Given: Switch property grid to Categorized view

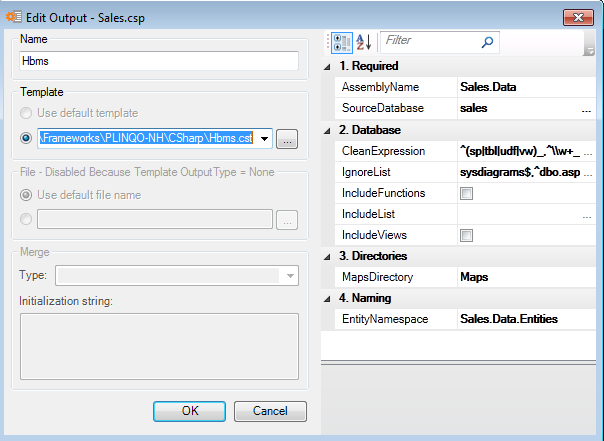Looking at the screenshot, I should [x=339, y=42].
